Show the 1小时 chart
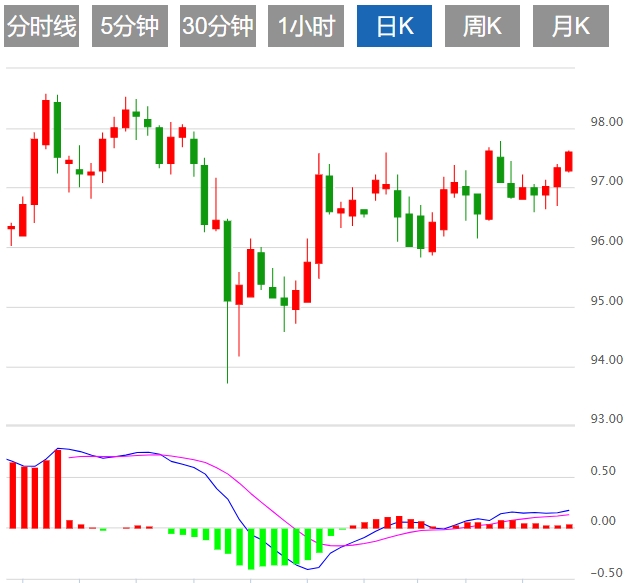 306,26
